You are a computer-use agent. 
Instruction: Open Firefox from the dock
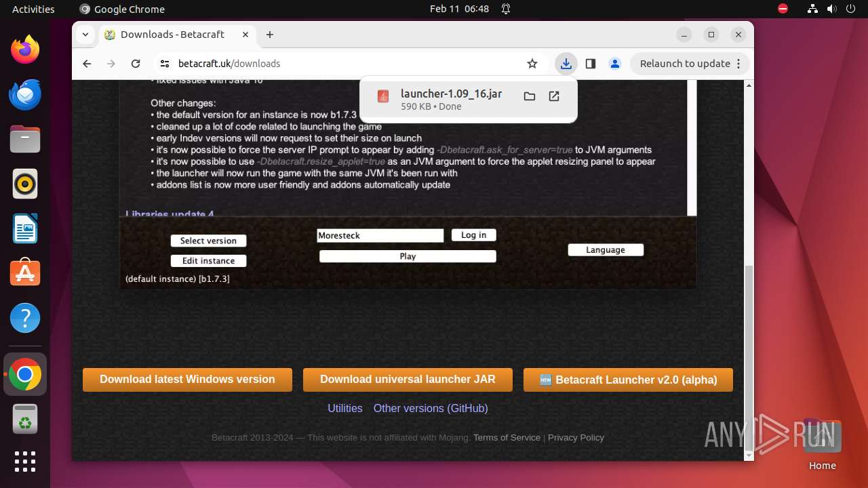click(x=25, y=49)
